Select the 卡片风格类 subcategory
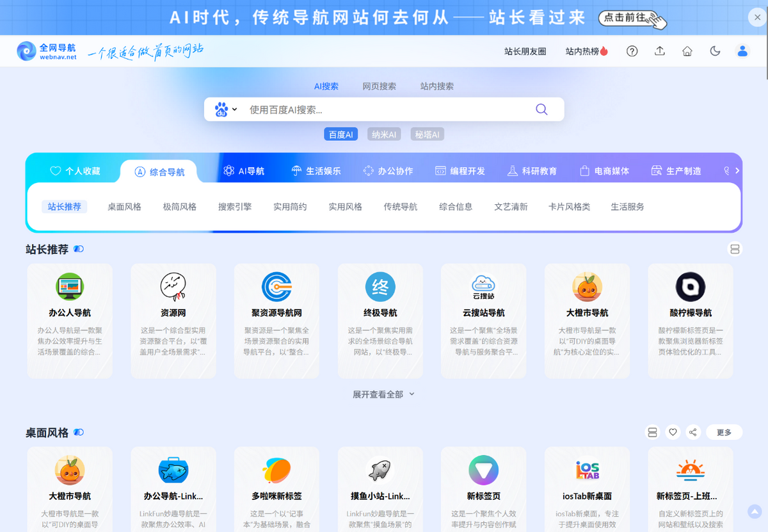The width and height of the screenshot is (768, 532). point(570,207)
